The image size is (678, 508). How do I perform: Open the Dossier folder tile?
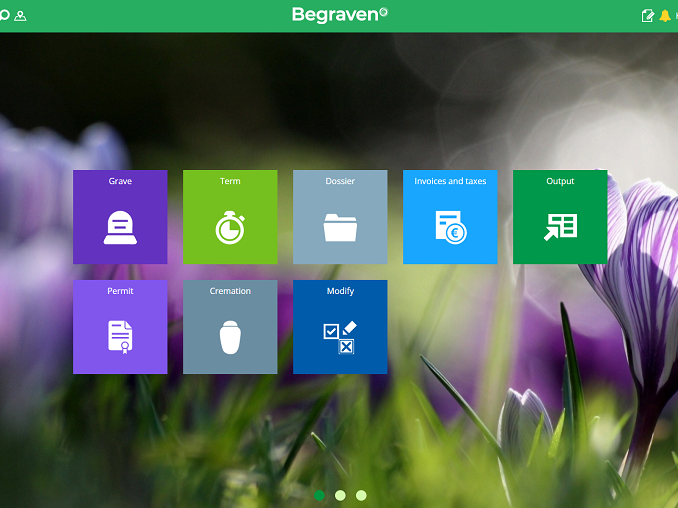click(340, 217)
